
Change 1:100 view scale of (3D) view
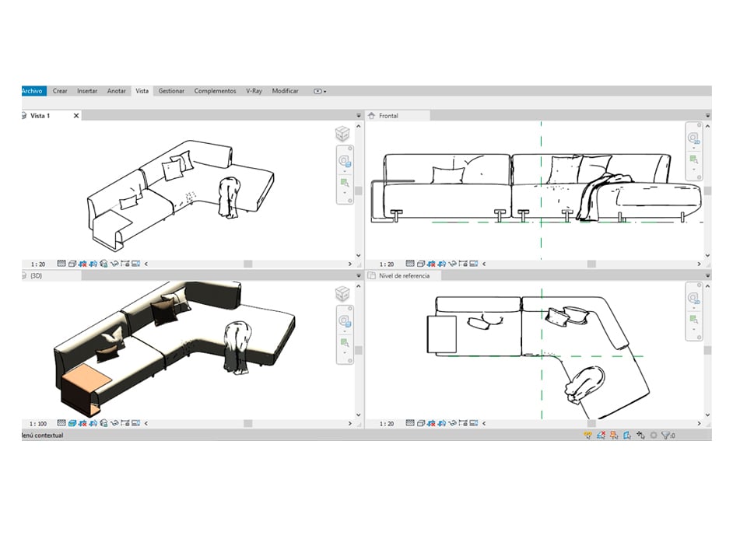pyautogui.click(x=38, y=423)
